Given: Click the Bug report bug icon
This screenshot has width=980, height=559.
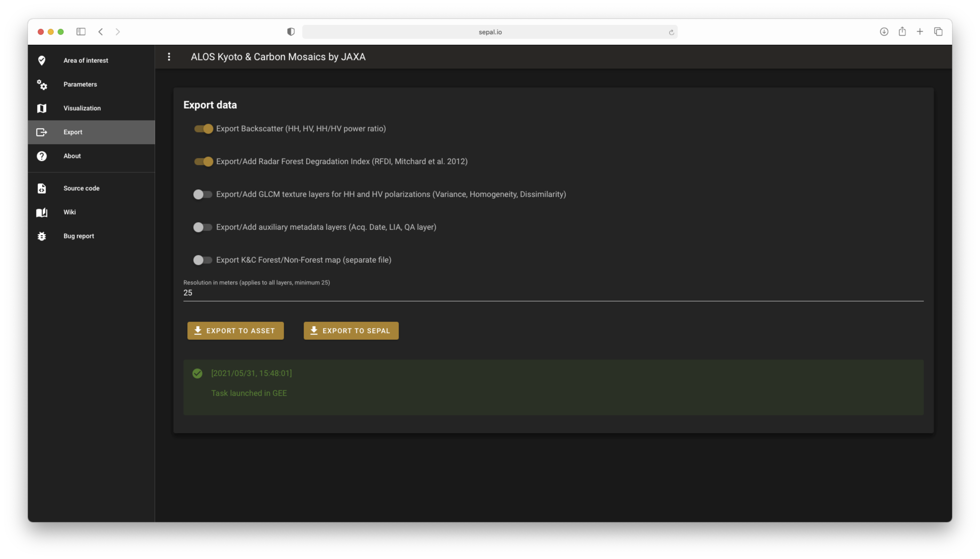Looking at the screenshot, I should pos(42,236).
